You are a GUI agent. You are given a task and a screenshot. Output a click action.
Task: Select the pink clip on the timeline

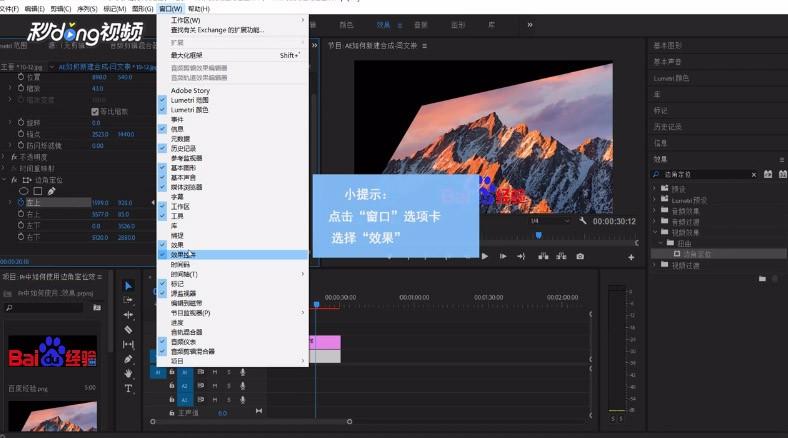[325, 342]
